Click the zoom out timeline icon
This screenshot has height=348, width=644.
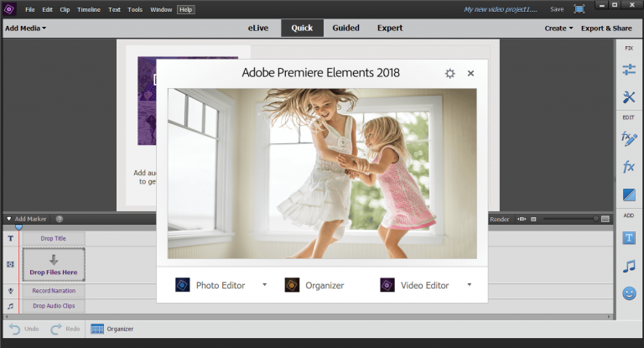tap(533, 220)
